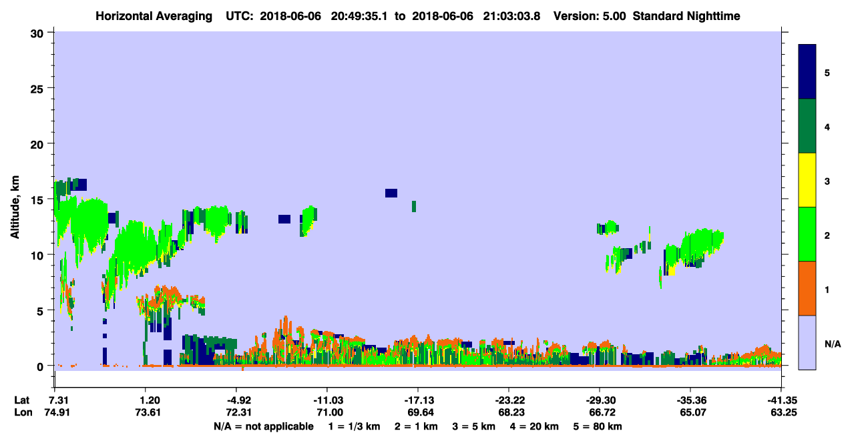Click the yellow color bar segment 3
The height and width of the screenshot is (445, 868).
click(x=807, y=179)
